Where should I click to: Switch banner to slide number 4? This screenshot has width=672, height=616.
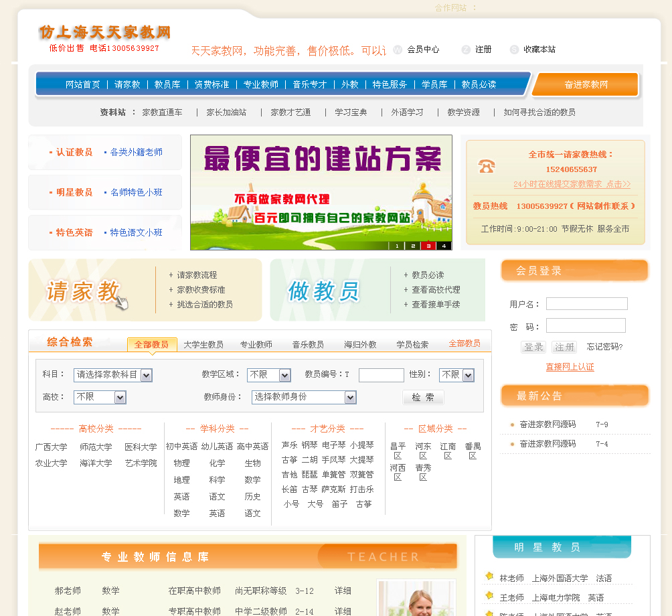click(x=444, y=246)
